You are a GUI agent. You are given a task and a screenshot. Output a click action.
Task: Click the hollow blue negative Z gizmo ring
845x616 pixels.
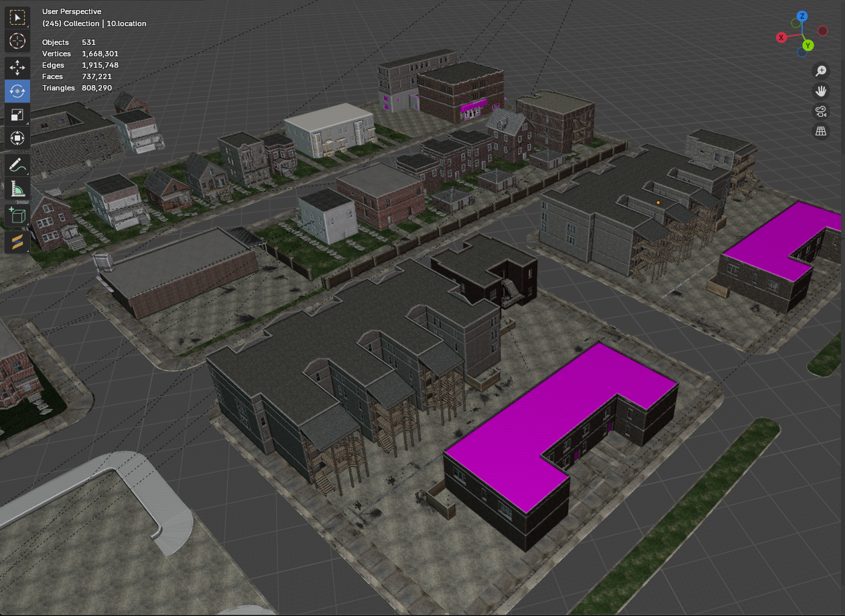click(802, 52)
